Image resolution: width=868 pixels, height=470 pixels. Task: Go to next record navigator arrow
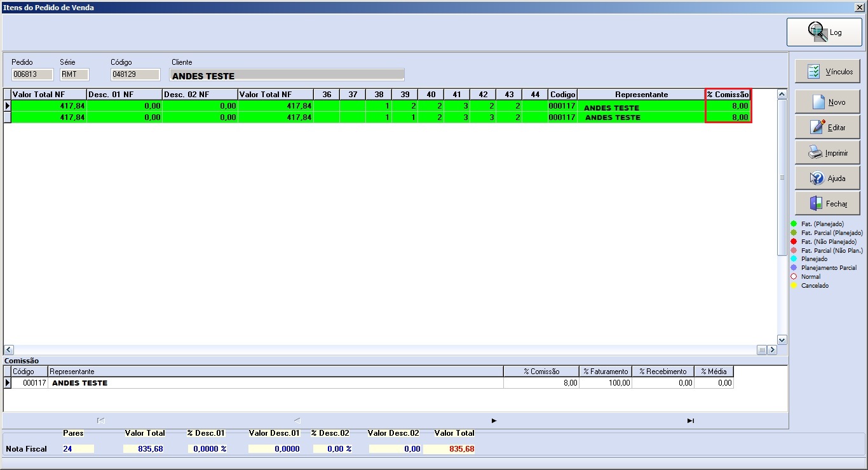pyautogui.click(x=494, y=420)
